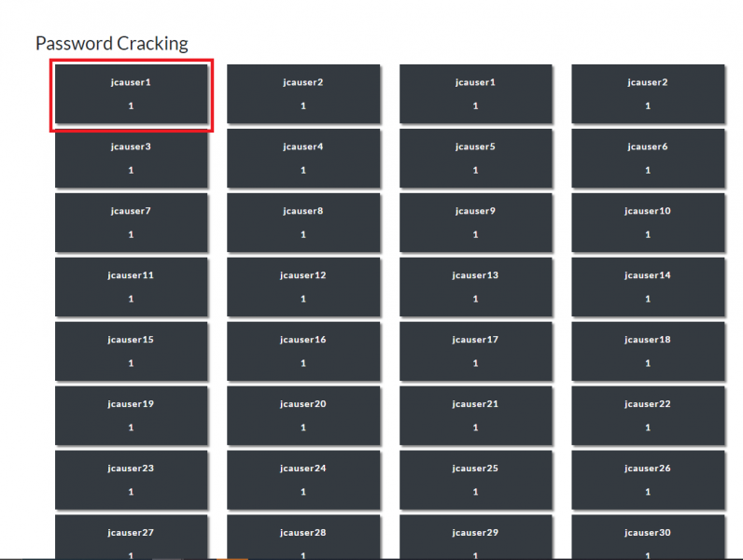Choose the jcauser7 card
Image resolution: width=743 pixels, height=560 pixels.
(x=132, y=223)
